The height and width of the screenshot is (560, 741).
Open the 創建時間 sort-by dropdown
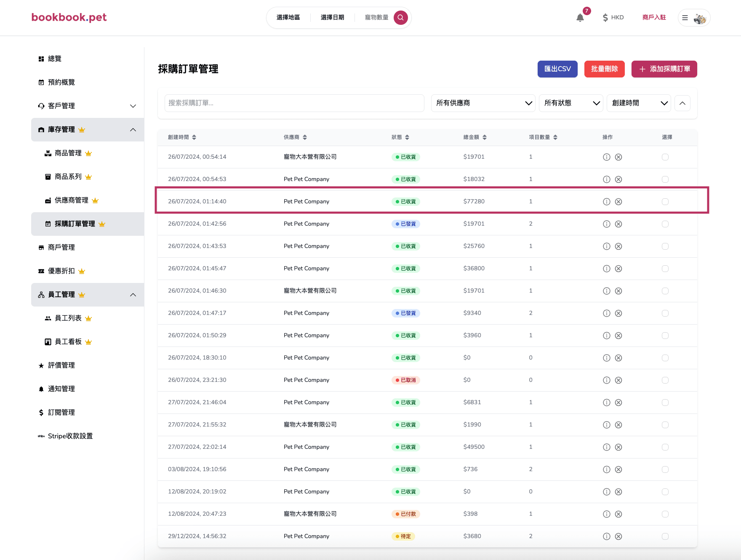639,103
